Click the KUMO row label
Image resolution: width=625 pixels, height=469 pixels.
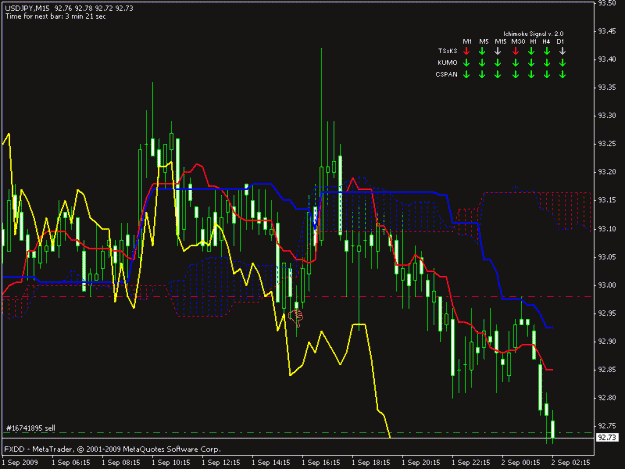447,63
